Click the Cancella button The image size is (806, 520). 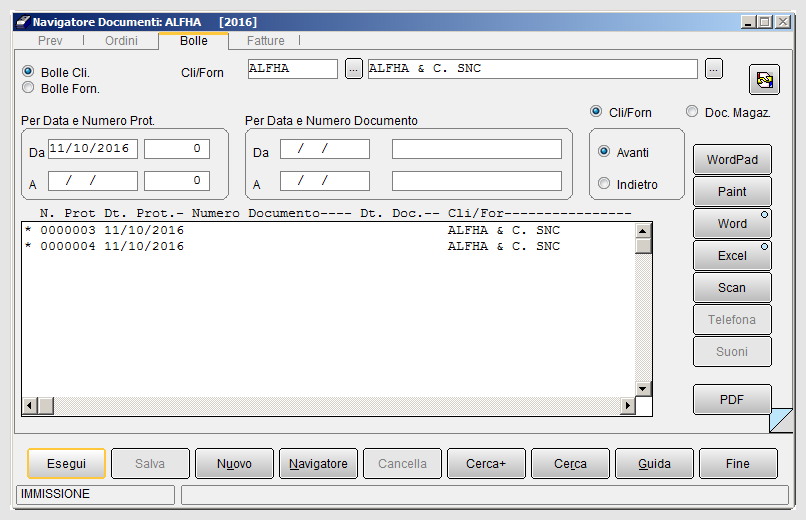pos(402,463)
